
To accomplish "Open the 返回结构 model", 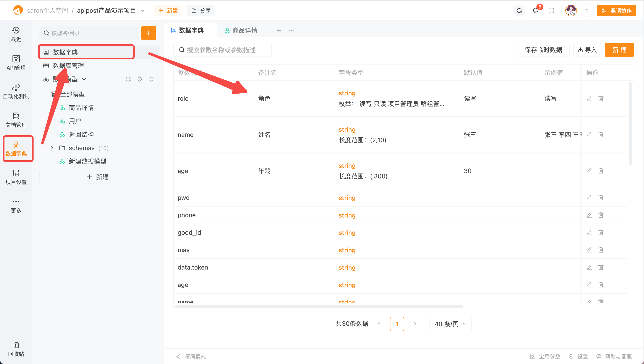I will pyautogui.click(x=81, y=134).
